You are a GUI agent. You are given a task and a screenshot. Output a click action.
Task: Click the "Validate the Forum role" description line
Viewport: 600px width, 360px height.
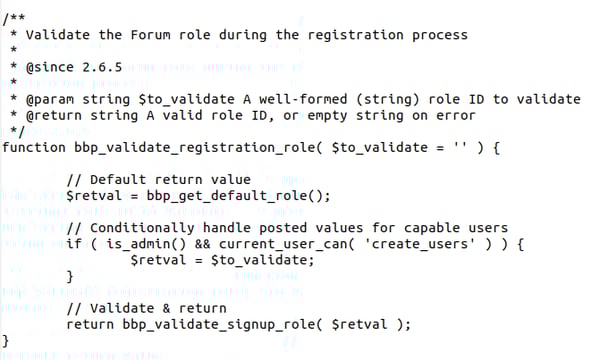click(x=246, y=35)
